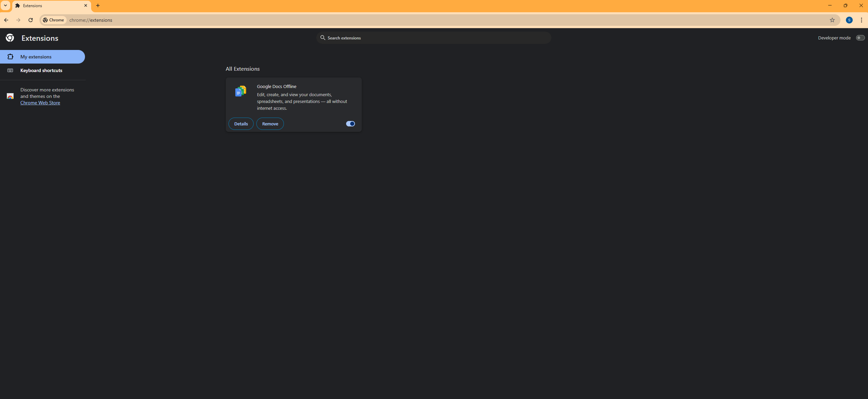Image resolution: width=868 pixels, height=399 pixels.
Task: Bookmark this page with star icon
Action: (832, 20)
